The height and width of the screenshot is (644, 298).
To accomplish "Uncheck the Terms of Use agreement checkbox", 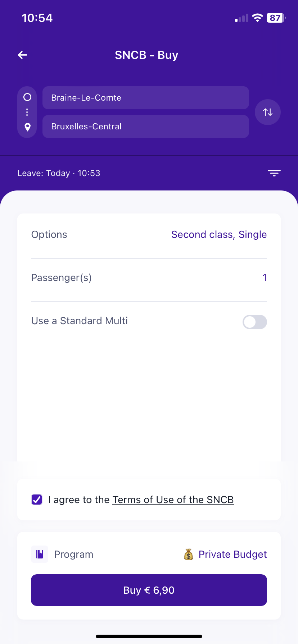I will tap(37, 500).
